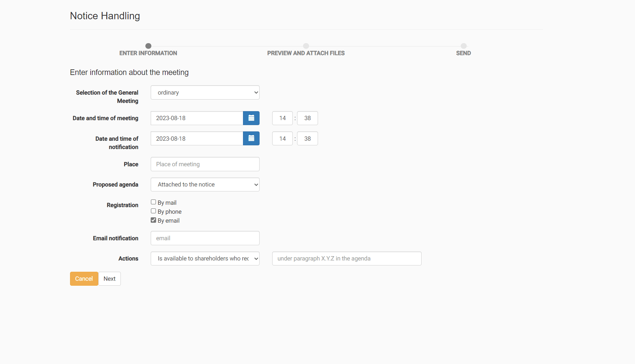
Task: Select the Enter Information step
Action: click(x=148, y=46)
